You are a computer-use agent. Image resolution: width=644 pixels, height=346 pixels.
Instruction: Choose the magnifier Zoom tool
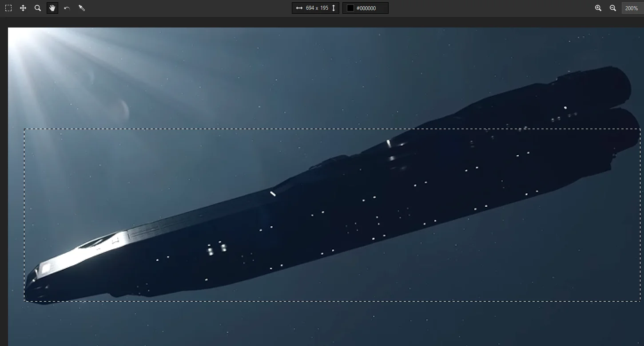(38, 8)
